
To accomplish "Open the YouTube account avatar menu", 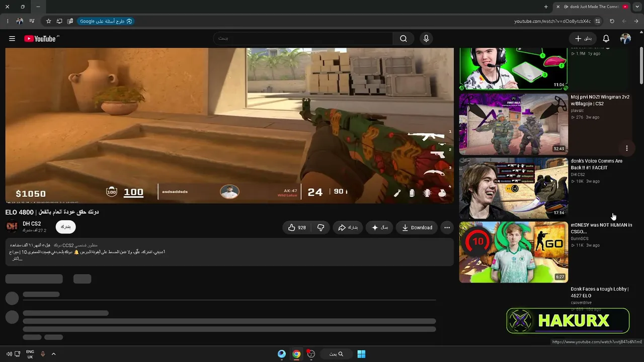I will tap(625, 39).
